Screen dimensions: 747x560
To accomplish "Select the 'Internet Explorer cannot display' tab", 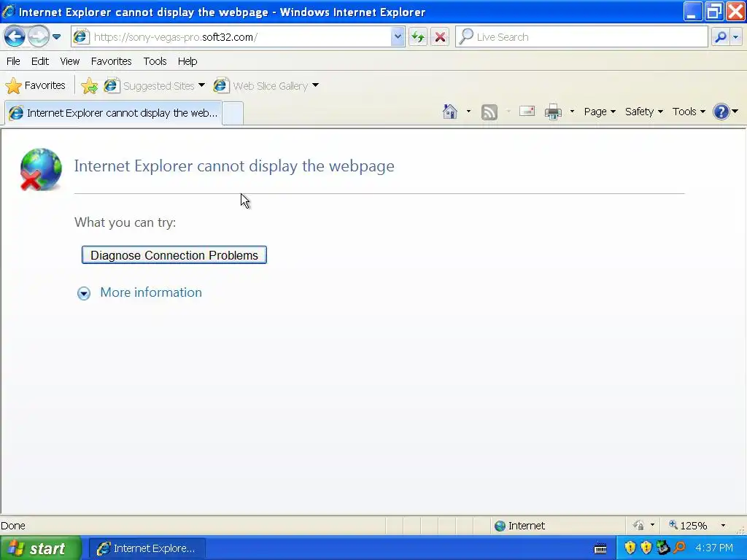I will [x=113, y=113].
